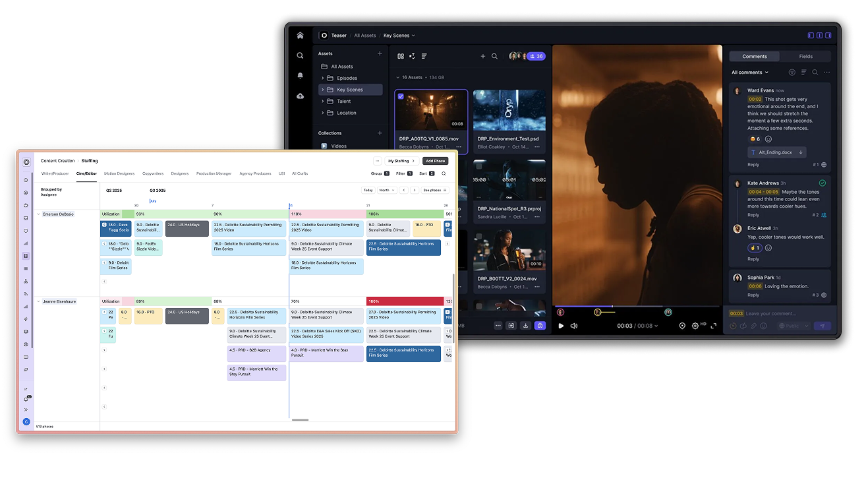This screenshot has height=486, width=868.
Task: Expand the Episodes folder
Action: (323, 78)
